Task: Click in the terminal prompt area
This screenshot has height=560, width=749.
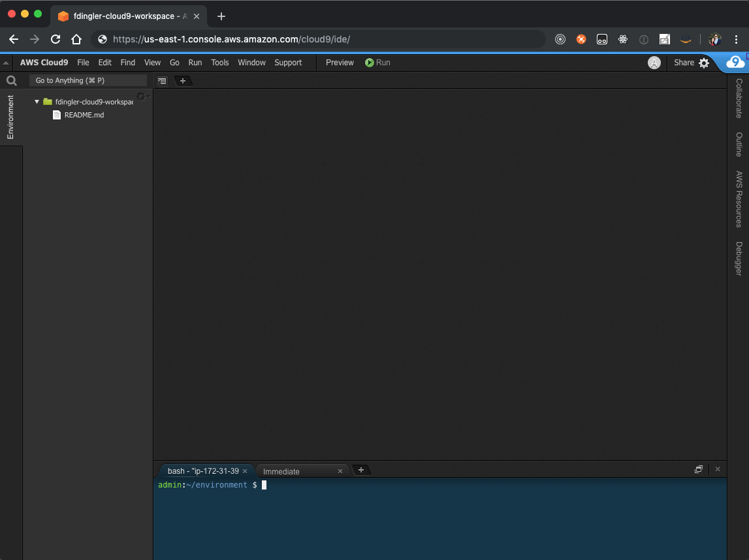Action: pyautogui.click(x=440, y=518)
